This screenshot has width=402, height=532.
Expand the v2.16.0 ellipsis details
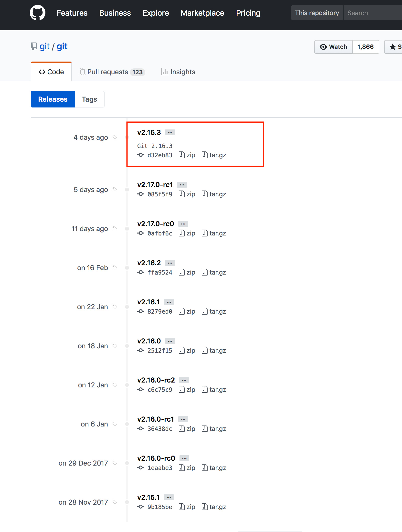click(170, 341)
